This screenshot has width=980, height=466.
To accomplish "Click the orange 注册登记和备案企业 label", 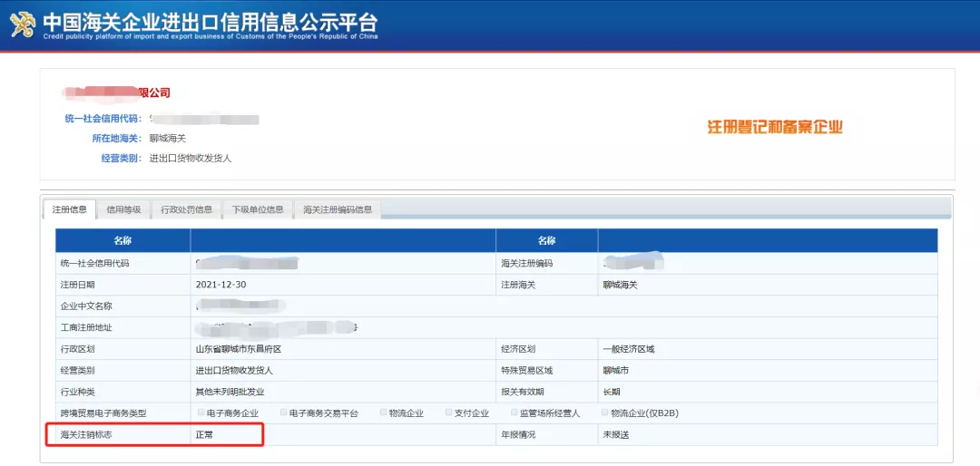I will (775, 128).
